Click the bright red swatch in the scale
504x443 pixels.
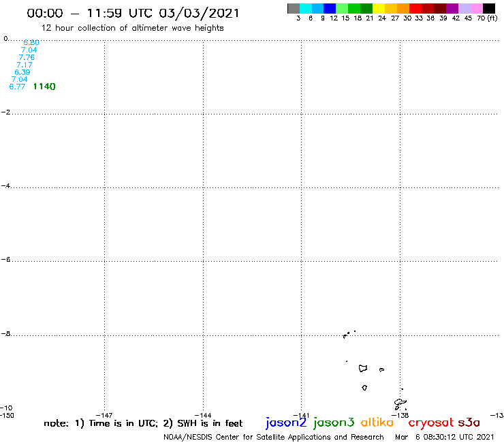tap(415, 8)
